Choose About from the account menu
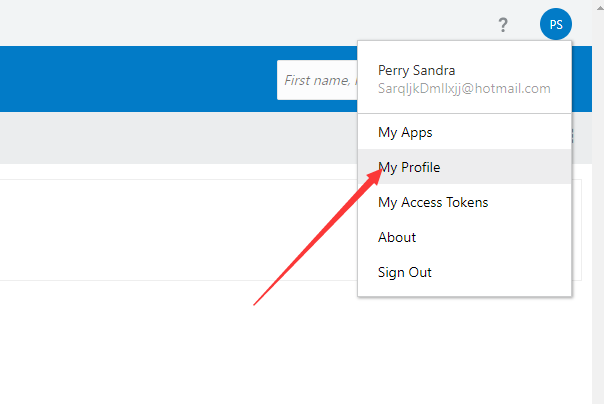The image size is (604, 404). pos(397,237)
